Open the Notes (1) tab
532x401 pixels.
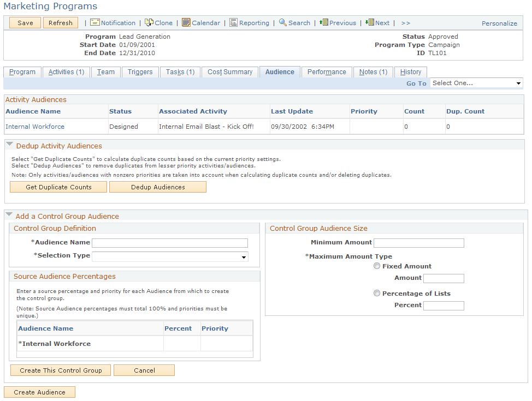click(373, 72)
